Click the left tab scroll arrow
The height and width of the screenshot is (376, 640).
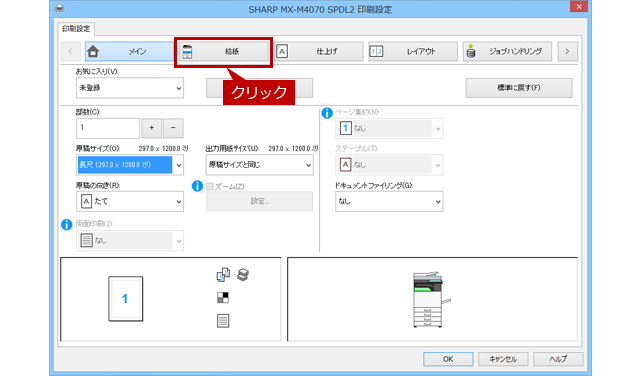click(x=71, y=52)
